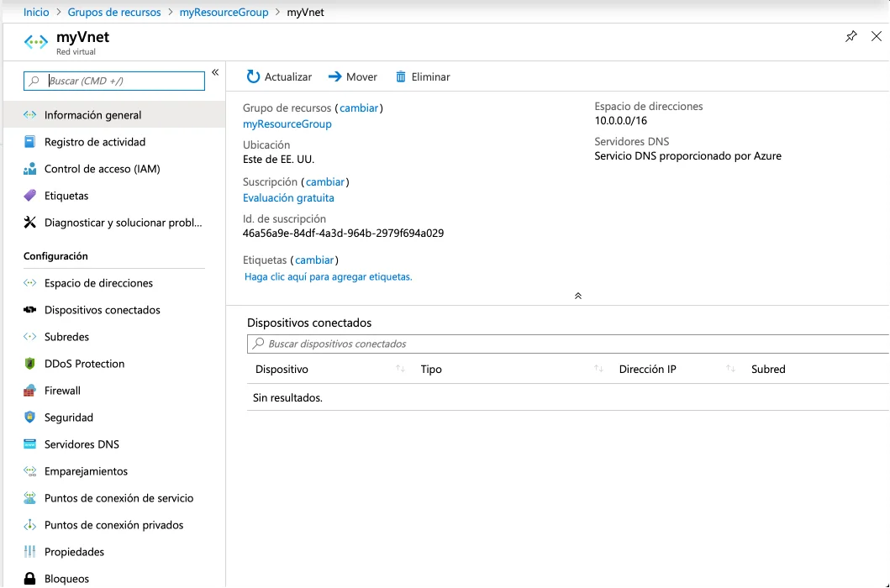The width and height of the screenshot is (890, 588).
Task: Click Haga clic aquí para agregar etiquetas
Action: (328, 276)
